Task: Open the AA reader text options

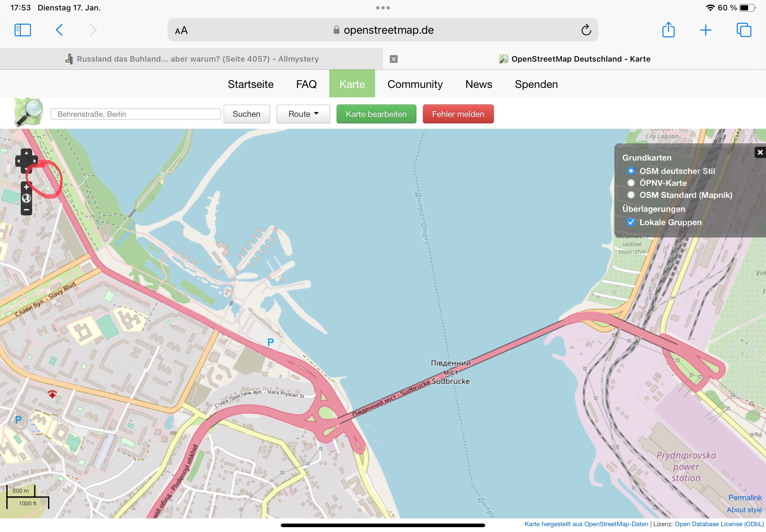Action: pos(181,31)
